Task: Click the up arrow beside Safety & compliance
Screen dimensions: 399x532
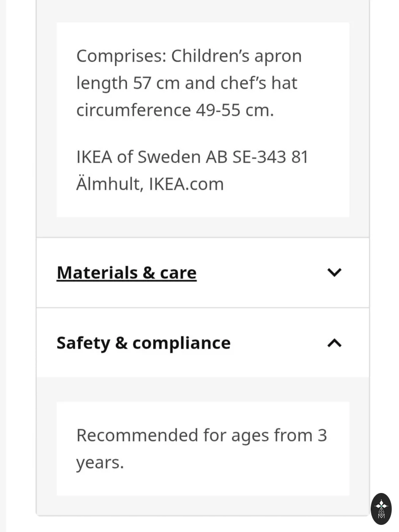Action: [x=334, y=343]
